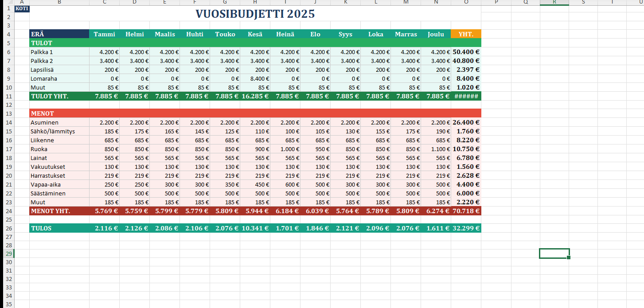Select the MENOT YHT. grand total 70.718 €
Screen dimensions: 644x308
(466, 211)
